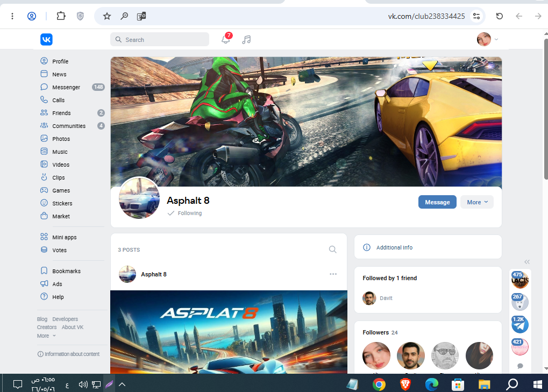Viewport: 548px width, 392px height.
Task: Collapse the chat sidebar double-chevron
Action: tap(527, 262)
